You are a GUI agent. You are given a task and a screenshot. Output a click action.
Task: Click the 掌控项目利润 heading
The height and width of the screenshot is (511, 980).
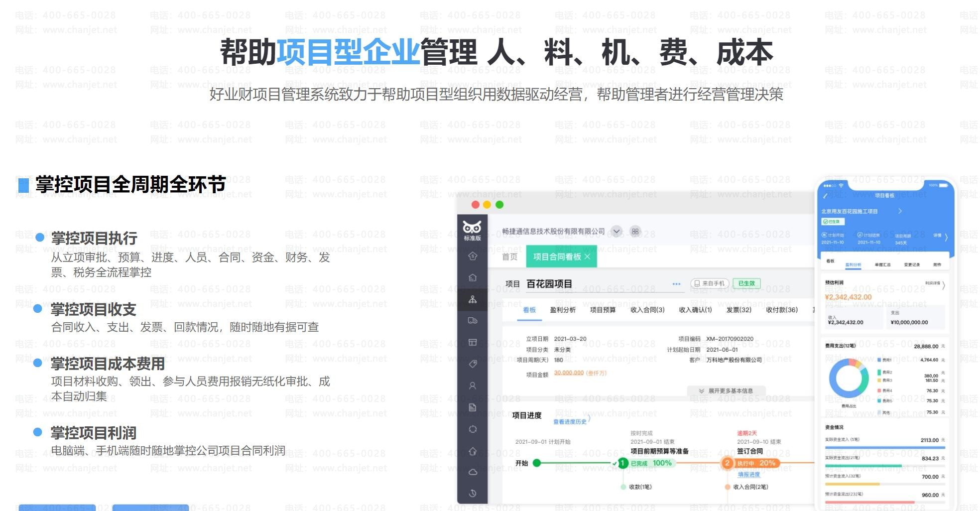click(93, 433)
